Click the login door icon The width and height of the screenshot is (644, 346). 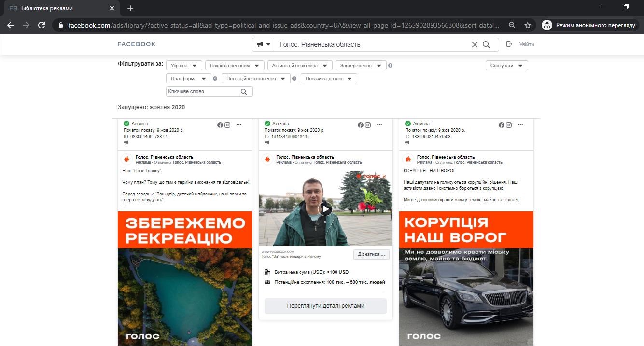509,44
